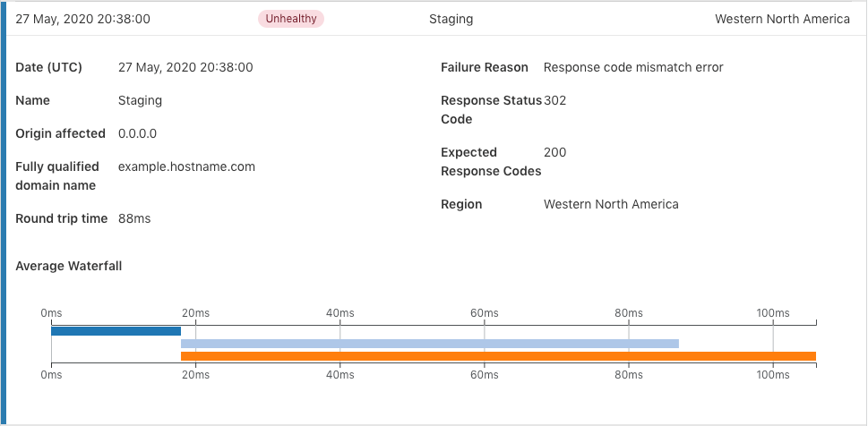Click the Average Waterfall heading
This screenshot has width=868, height=426.
(x=69, y=266)
